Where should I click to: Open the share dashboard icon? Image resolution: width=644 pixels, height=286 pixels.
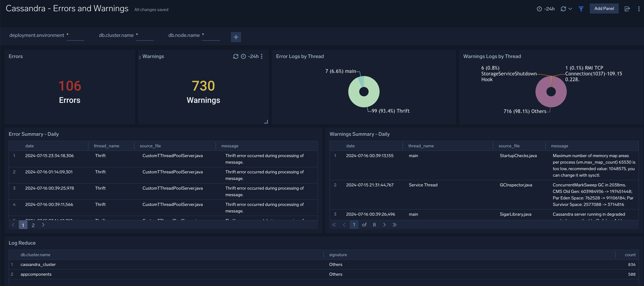coord(627,9)
